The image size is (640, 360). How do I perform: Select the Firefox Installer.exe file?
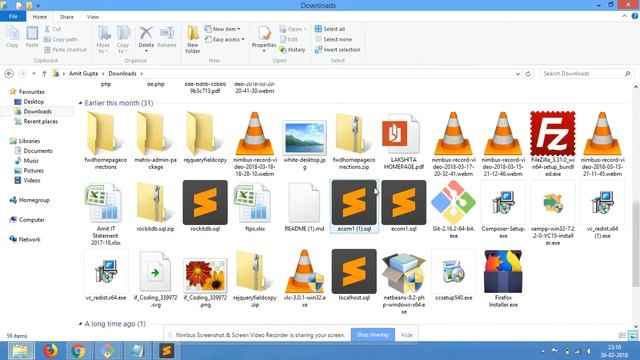tap(503, 279)
